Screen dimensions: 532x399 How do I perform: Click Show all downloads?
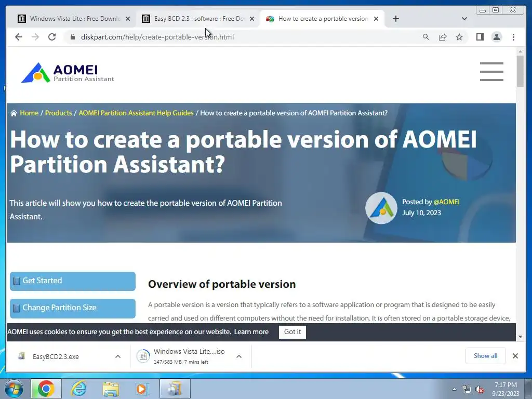click(x=486, y=355)
